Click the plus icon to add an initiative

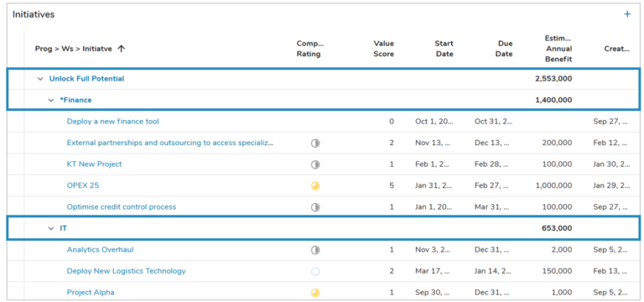pyautogui.click(x=627, y=14)
